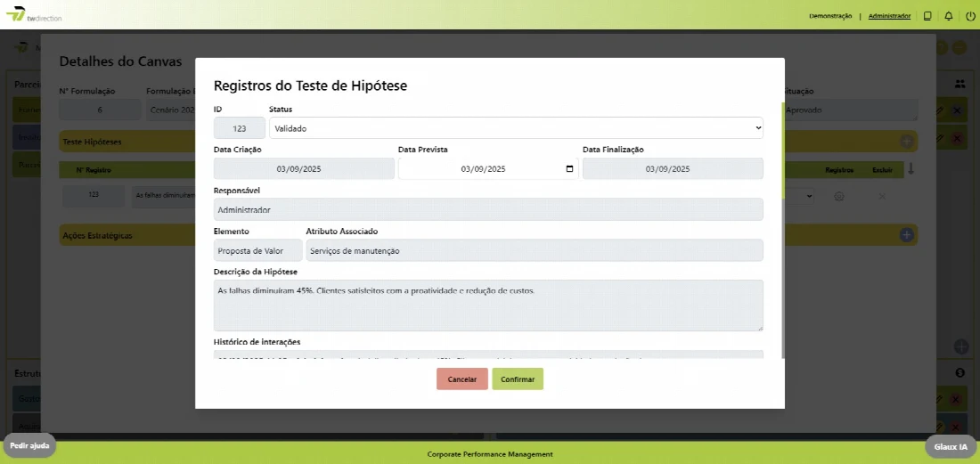
Task: Click the gear Registros icon for row 123
Action: (x=839, y=196)
